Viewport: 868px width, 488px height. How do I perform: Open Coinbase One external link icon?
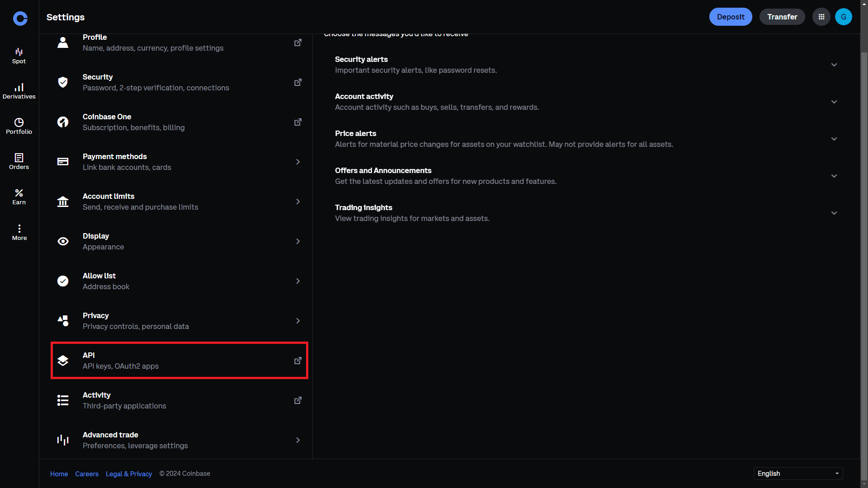click(x=298, y=122)
